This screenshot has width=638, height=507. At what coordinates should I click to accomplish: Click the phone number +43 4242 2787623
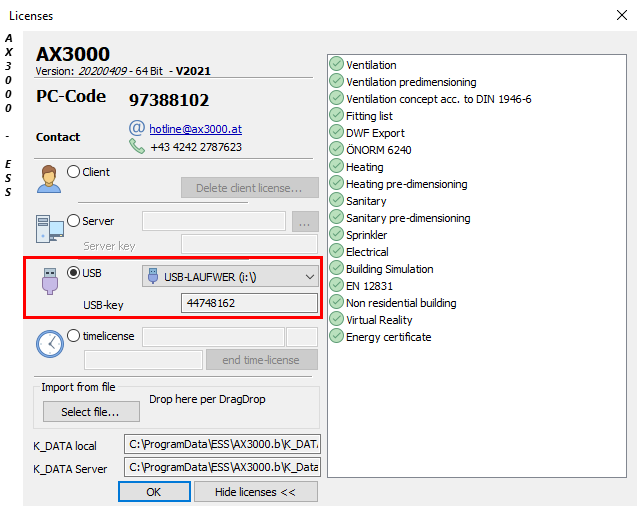click(x=196, y=147)
